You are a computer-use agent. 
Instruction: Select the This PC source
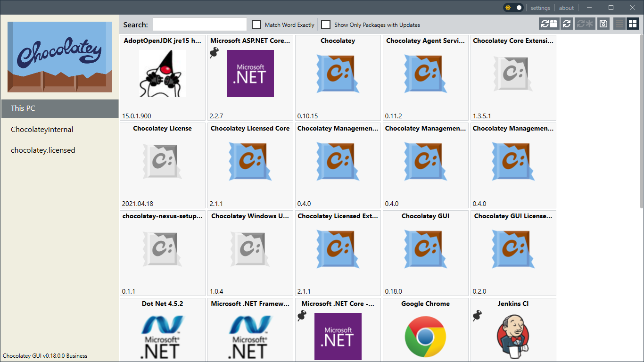tap(59, 108)
